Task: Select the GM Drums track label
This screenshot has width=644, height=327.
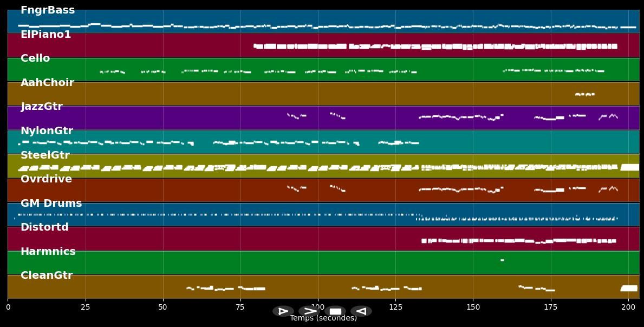Action: [x=51, y=204]
